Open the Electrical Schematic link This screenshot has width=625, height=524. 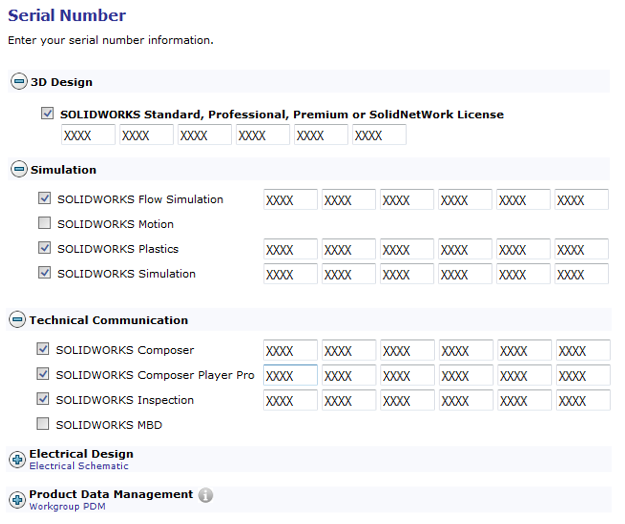click(79, 466)
